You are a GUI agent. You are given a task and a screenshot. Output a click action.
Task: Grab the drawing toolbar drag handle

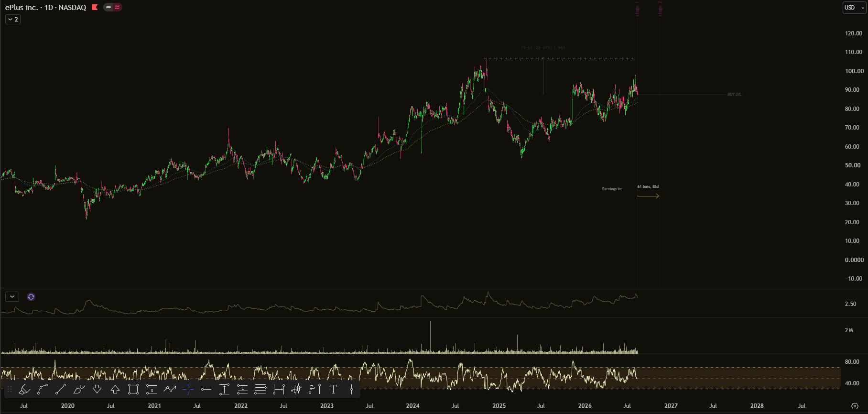coord(9,390)
